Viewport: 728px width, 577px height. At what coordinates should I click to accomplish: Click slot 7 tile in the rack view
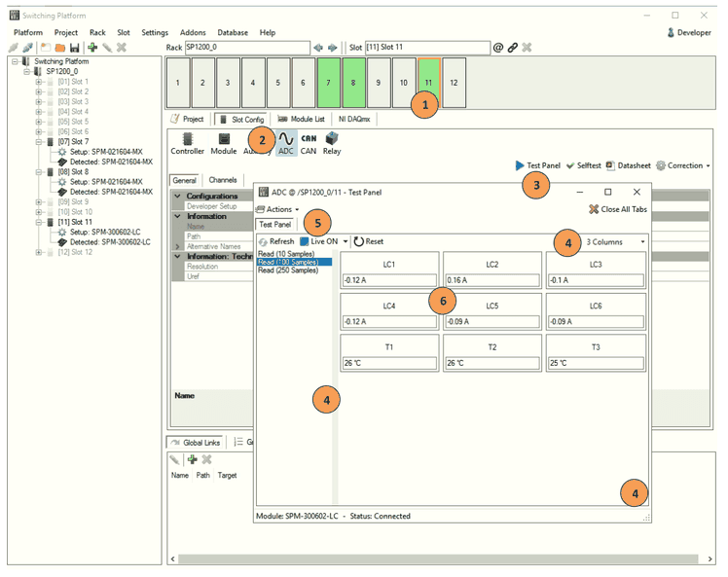point(329,83)
